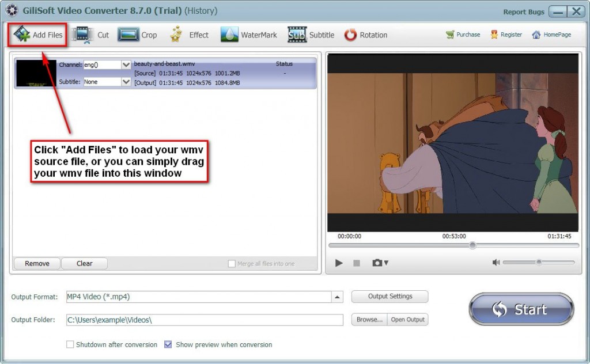Open the HomePage link

pos(551,35)
